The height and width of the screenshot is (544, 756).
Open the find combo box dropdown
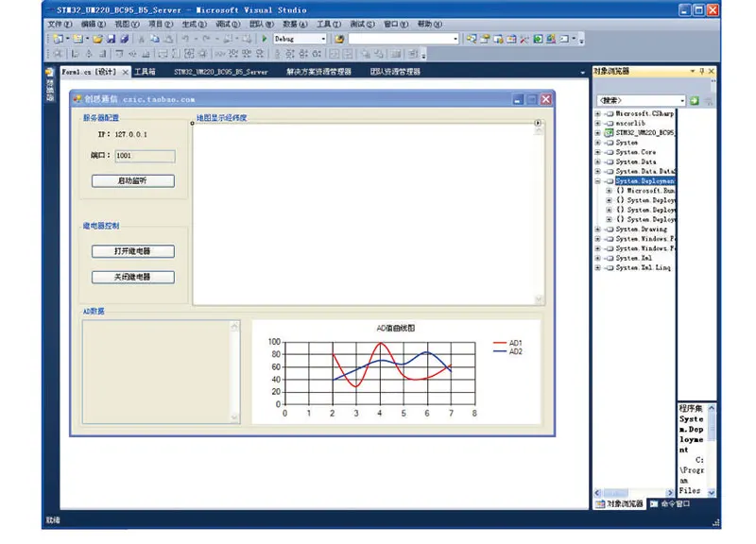click(x=455, y=39)
